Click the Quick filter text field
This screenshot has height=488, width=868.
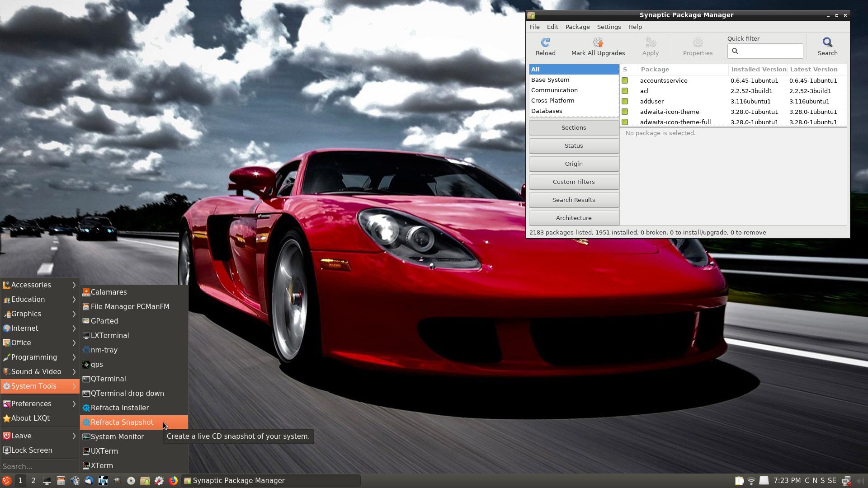point(765,51)
